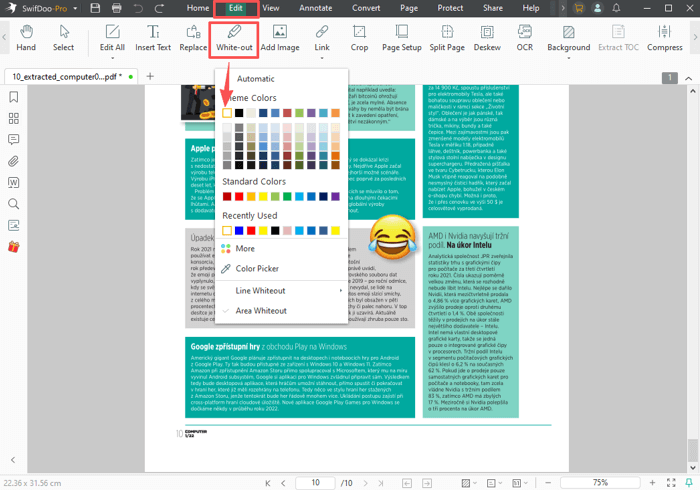Switch to the Convert tab
Image resolution: width=700 pixels, height=491 pixels.
(x=366, y=8)
